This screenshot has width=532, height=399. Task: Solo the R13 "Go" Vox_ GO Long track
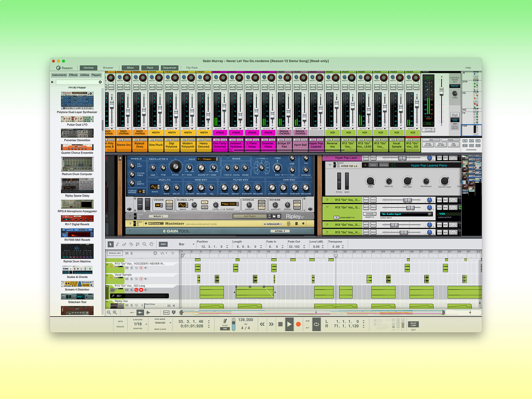pos(131,290)
